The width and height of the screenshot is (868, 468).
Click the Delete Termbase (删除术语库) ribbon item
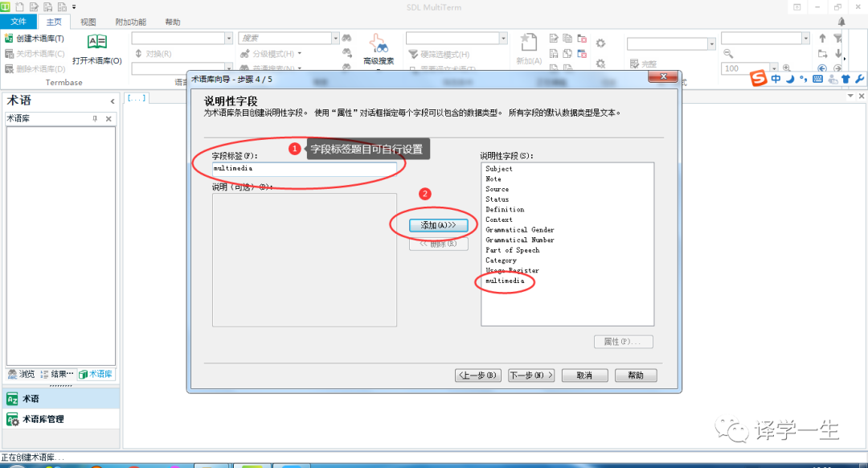click(35, 68)
